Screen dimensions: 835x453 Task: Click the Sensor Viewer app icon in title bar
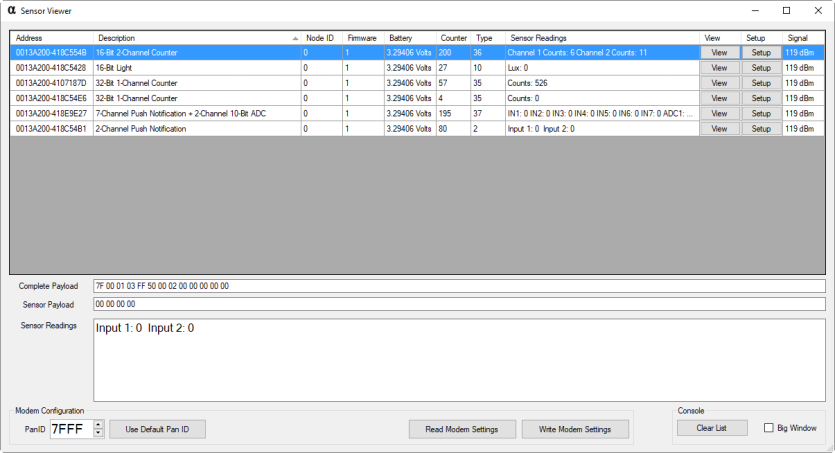click(x=11, y=10)
